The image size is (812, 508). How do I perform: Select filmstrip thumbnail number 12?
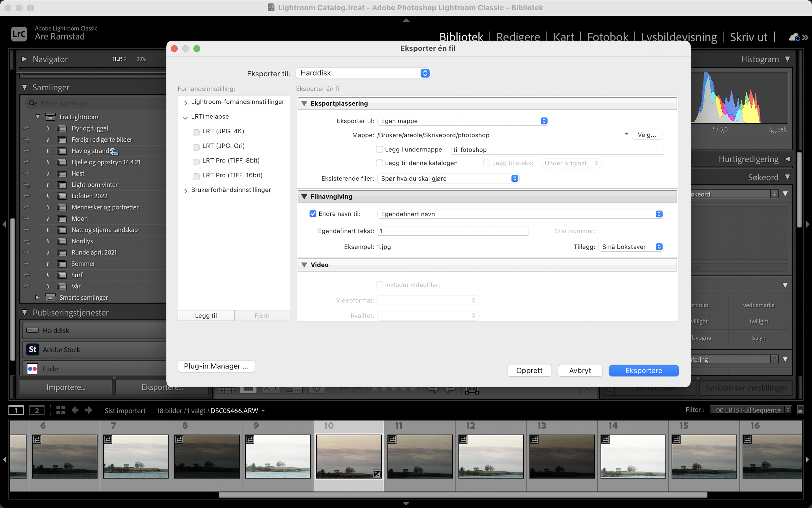[x=491, y=456]
